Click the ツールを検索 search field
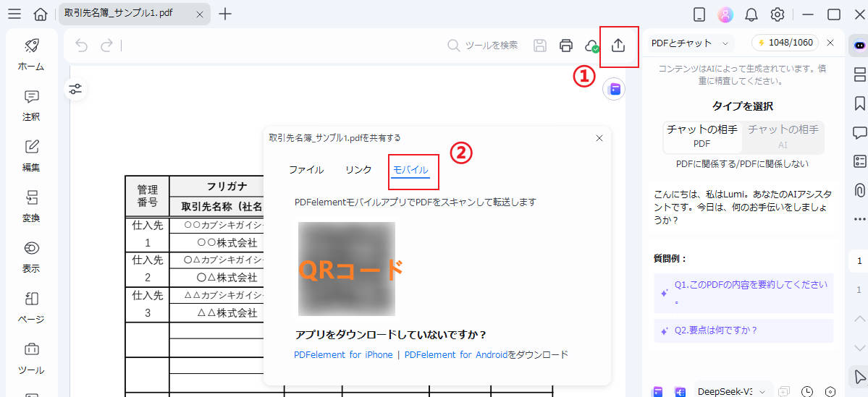Viewport: 868px width, 397px height. point(484,46)
